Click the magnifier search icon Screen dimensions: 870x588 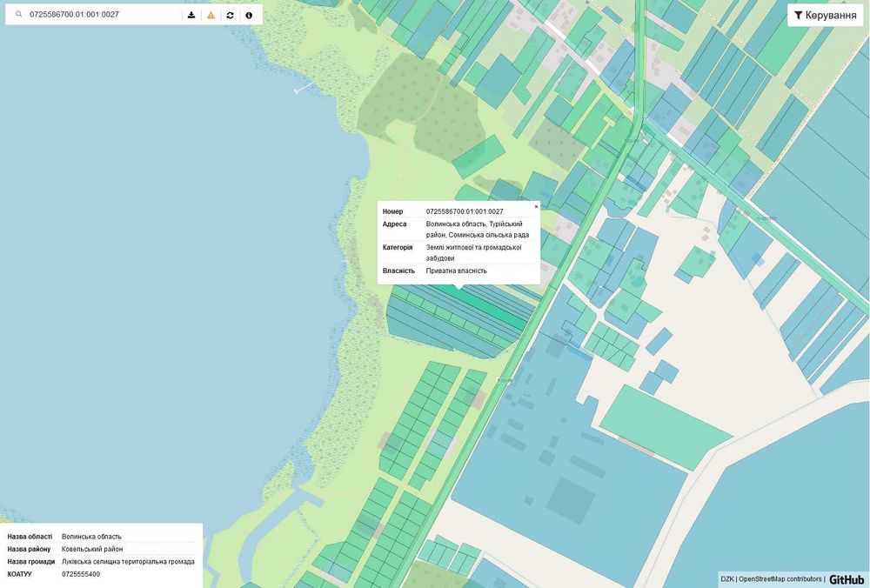(x=19, y=15)
